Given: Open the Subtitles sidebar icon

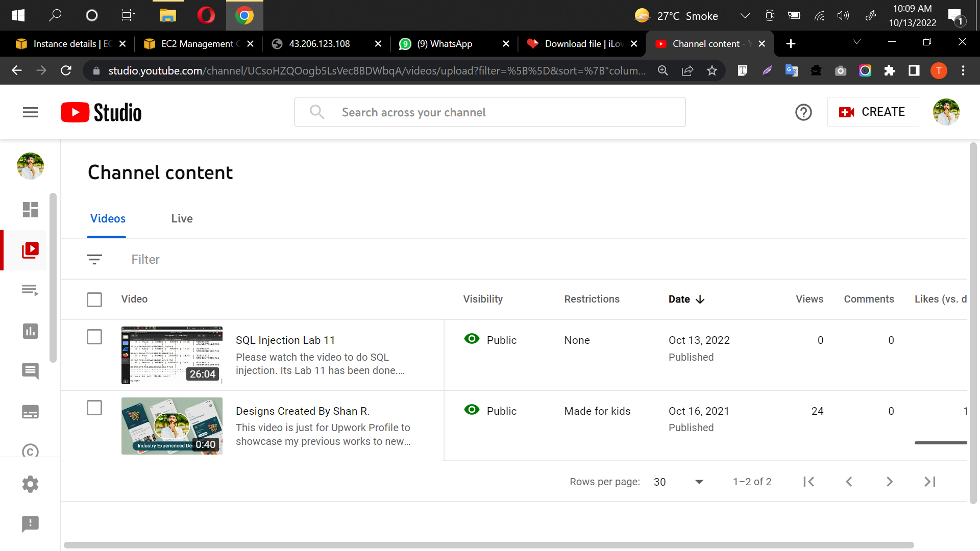Looking at the screenshot, I should point(30,412).
